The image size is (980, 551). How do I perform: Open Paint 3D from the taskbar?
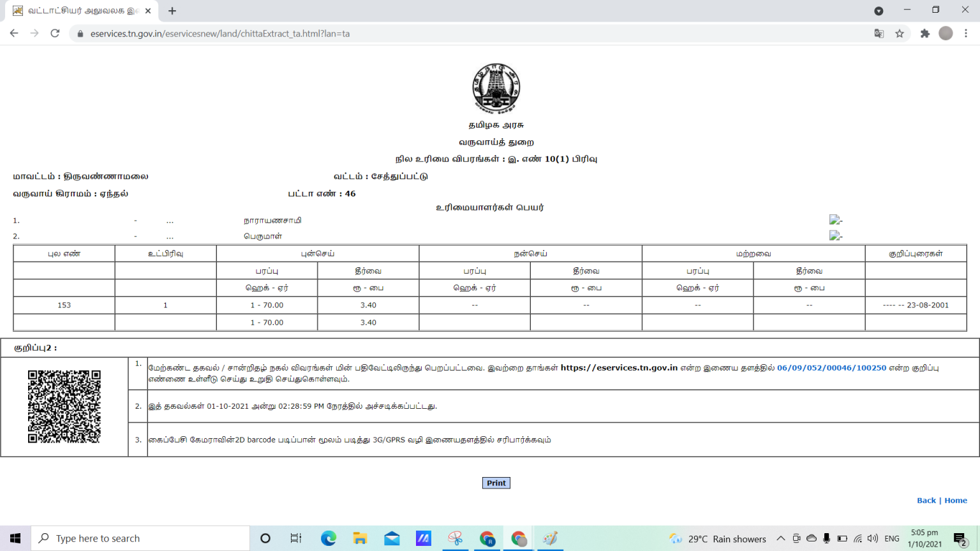coord(549,538)
